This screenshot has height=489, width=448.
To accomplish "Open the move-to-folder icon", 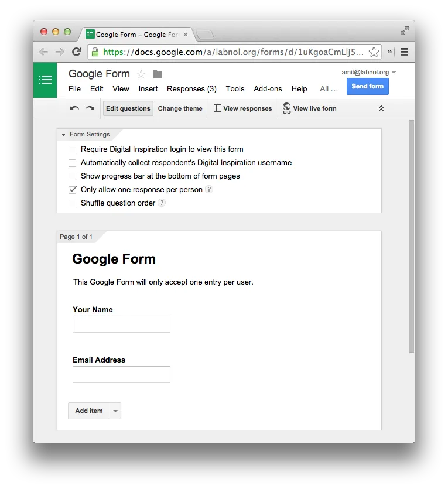I will click(158, 74).
